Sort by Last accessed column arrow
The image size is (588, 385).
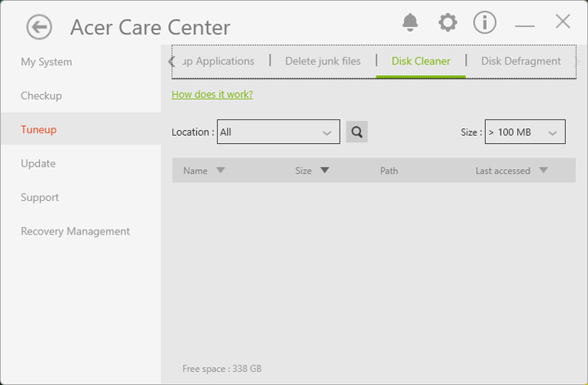(x=543, y=170)
